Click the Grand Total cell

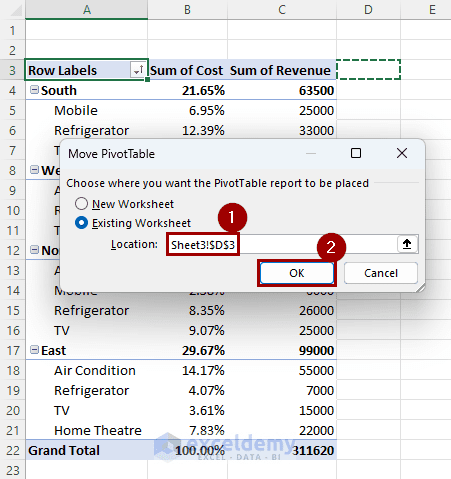tap(87, 450)
